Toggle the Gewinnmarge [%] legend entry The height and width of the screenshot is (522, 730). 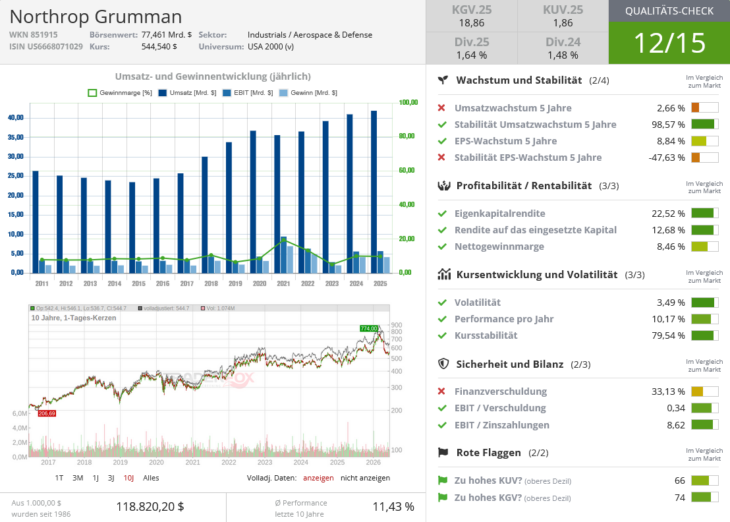tap(120, 93)
